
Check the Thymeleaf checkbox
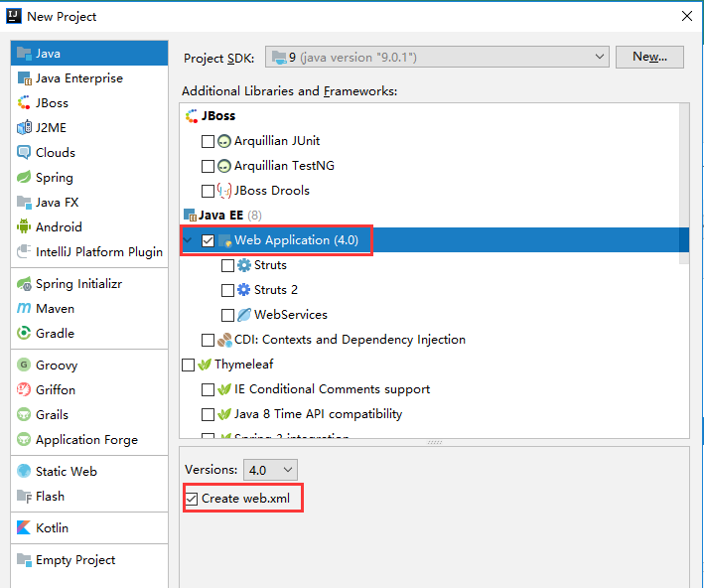point(188,365)
